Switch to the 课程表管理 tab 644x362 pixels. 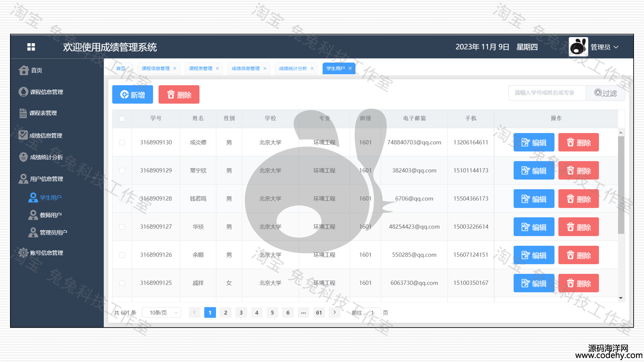coord(201,68)
